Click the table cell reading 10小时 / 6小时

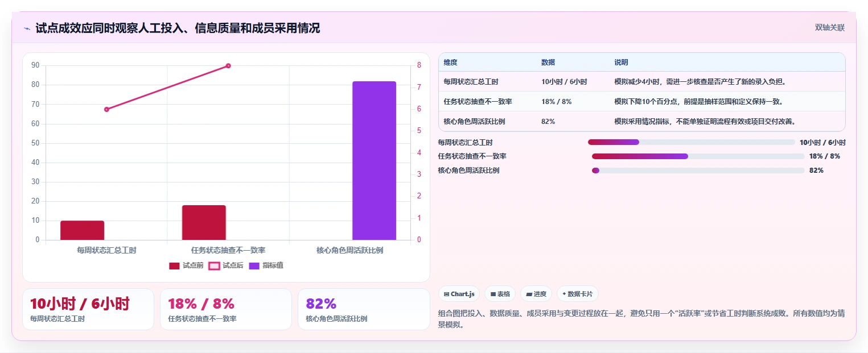[564, 82]
